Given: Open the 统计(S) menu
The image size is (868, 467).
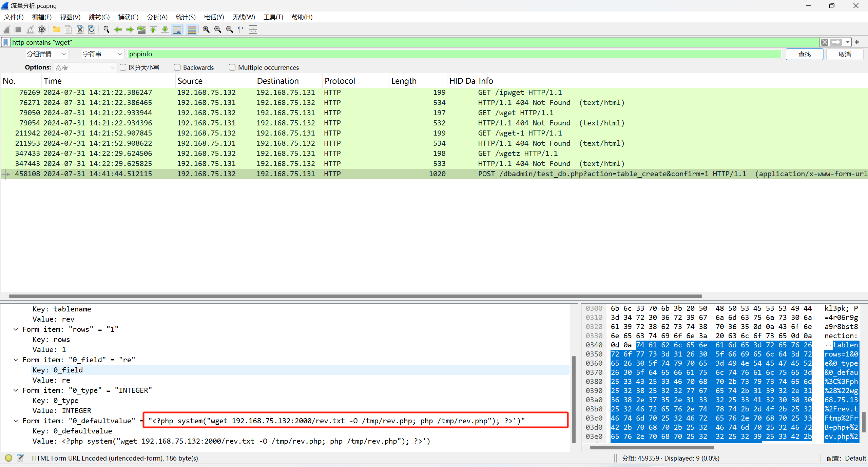Looking at the screenshot, I should coord(186,17).
